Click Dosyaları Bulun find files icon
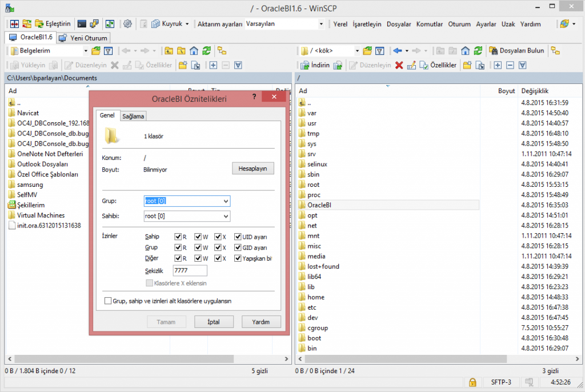 point(493,51)
